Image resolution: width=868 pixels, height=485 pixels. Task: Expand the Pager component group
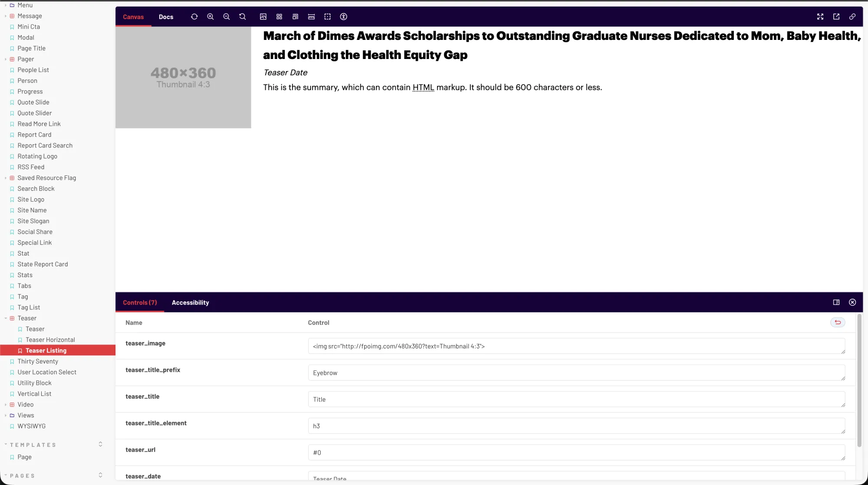(6, 59)
